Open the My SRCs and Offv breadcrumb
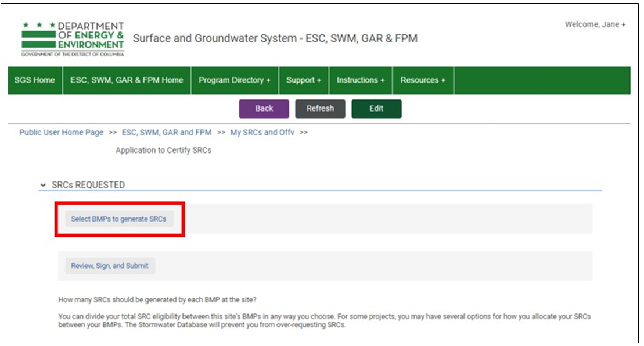 [262, 133]
